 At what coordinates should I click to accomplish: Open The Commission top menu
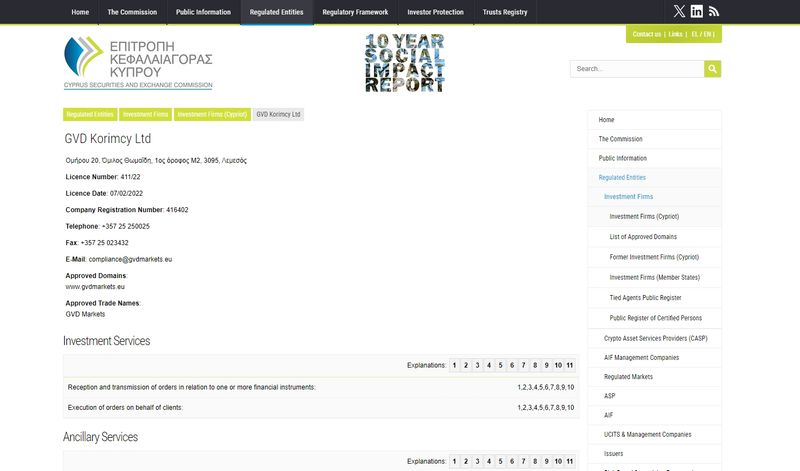(132, 12)
